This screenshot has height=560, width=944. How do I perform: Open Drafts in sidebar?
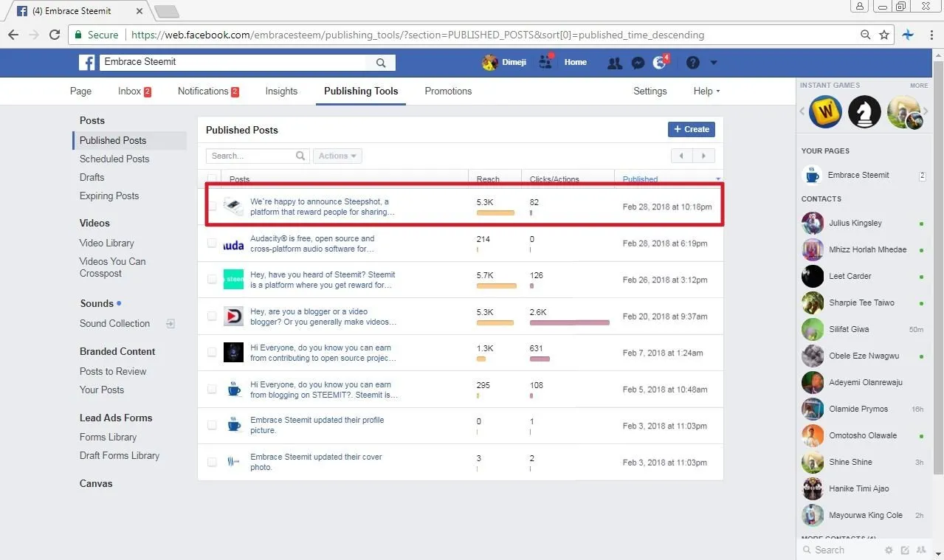click(92, 177)
